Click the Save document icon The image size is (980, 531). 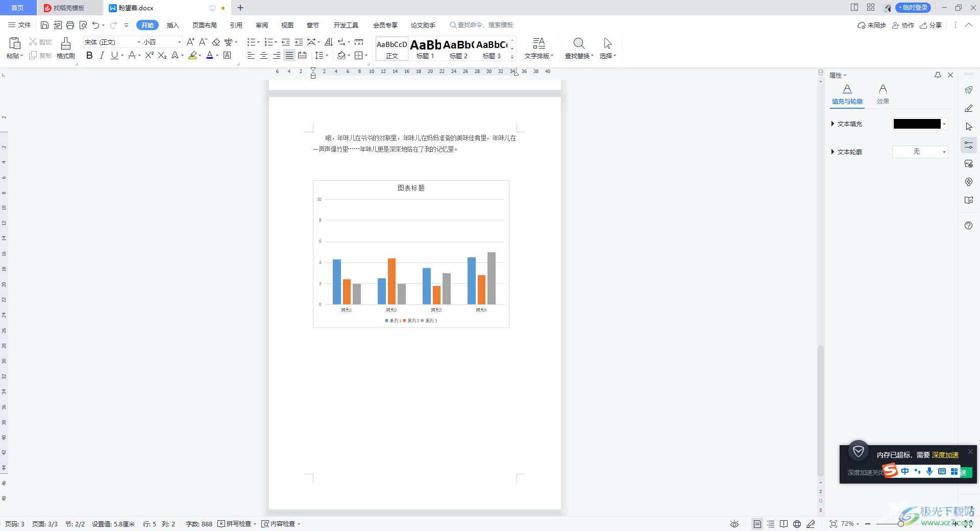(x=44, y=25)
